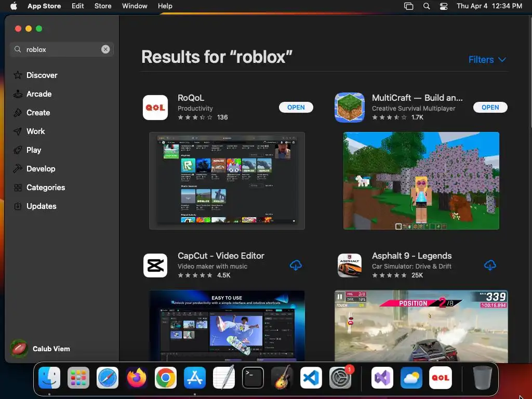This screenshot has width=532, height=399.
Task: Open the RoQoL app icon
Action: tap(155, 108)
